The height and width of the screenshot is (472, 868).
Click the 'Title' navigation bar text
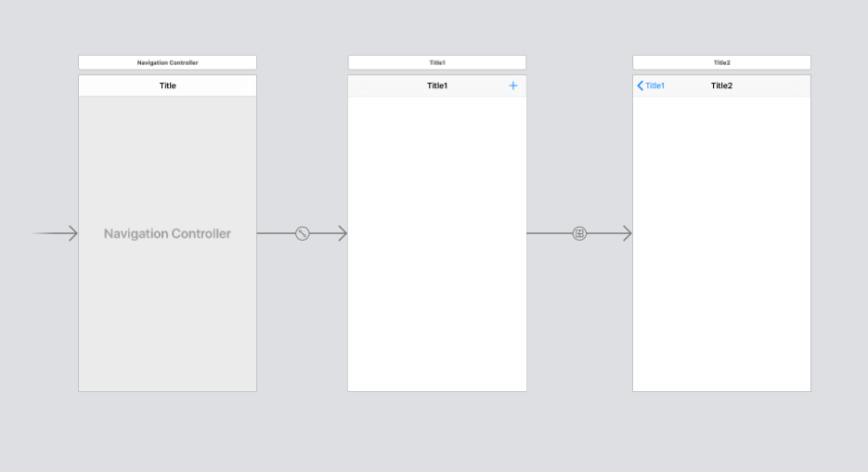pos(168,85)
